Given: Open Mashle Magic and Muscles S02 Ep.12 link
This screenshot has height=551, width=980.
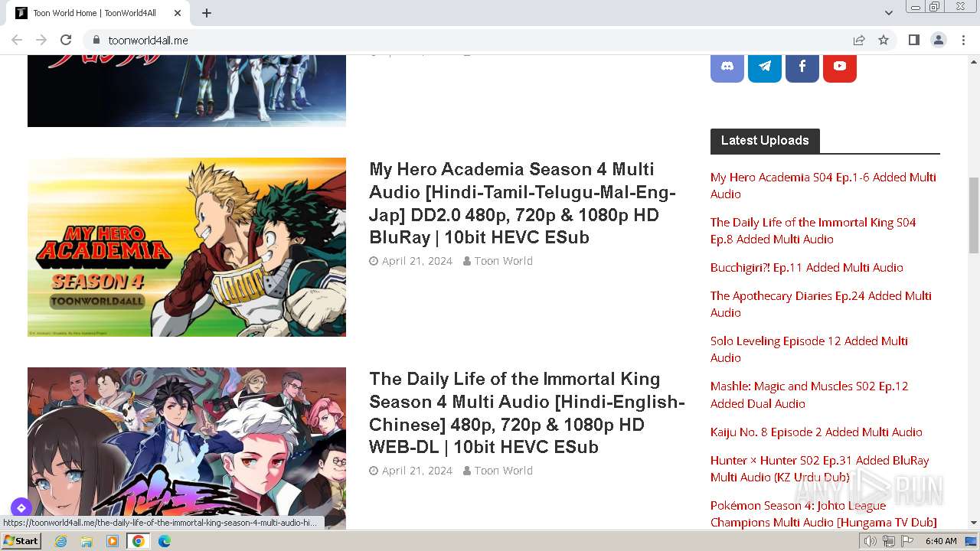Looking at the screenshot, I should click(809, 395).
